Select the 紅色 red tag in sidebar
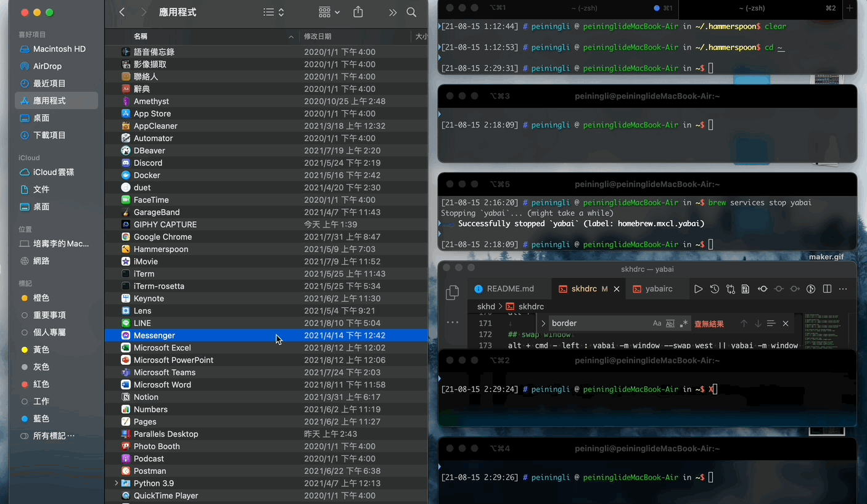867x504 pixels. 41,384
